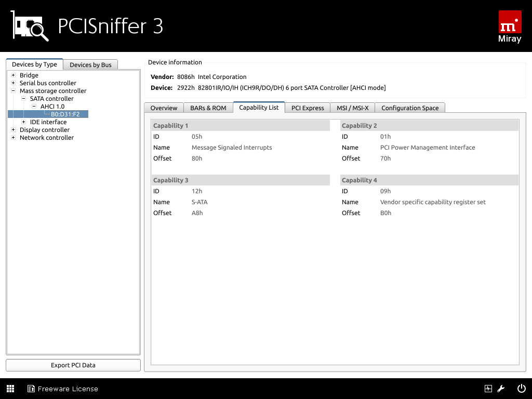
Task: Expand the Bridge tree node
Action: [13, 75]
